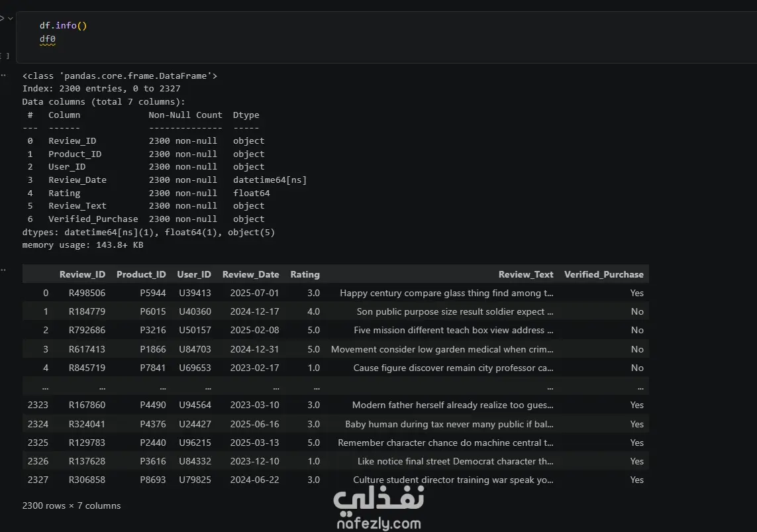Click review text starting 'Like notice final street'
Screen dimensions: 757x532
click(x=455, y=461)
